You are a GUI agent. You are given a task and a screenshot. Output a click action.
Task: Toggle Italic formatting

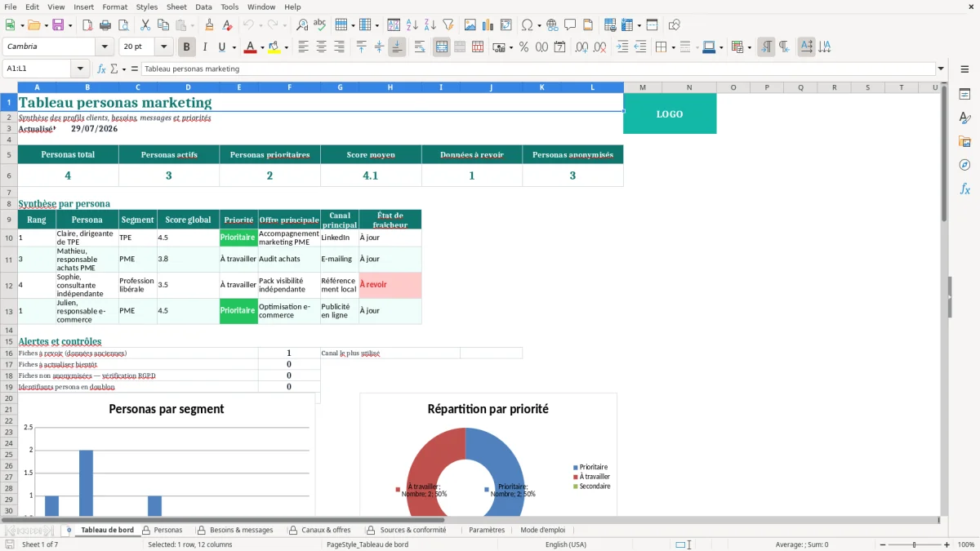pyautogui.click(x=205, y=47)
